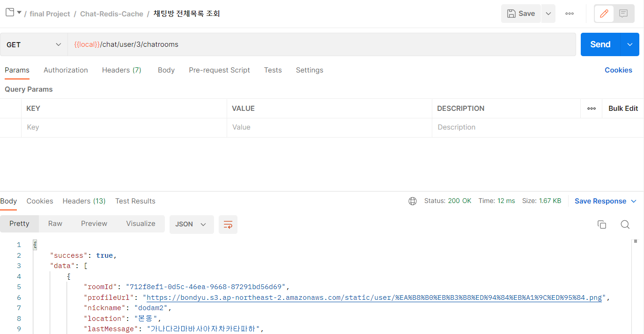Click the network globe icon
This screenshot has height=334, width=644.
coord(413,201)
